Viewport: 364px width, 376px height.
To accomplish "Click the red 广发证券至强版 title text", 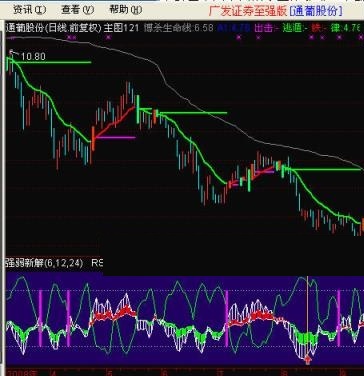I will [x=248, y=11].
